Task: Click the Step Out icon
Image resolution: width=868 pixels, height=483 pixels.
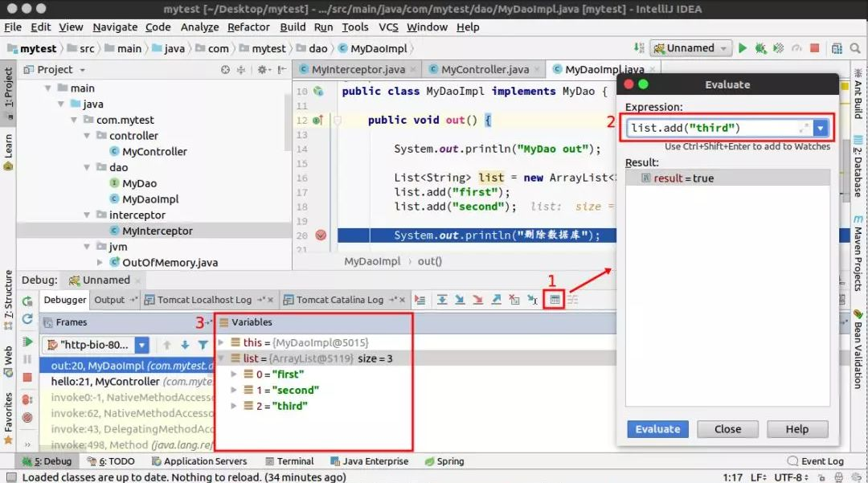Action: [x=496, y=300]
